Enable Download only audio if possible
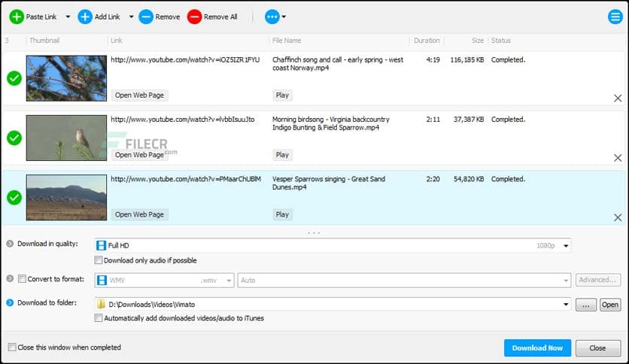The image size is (629, 364). click(99, 260)
